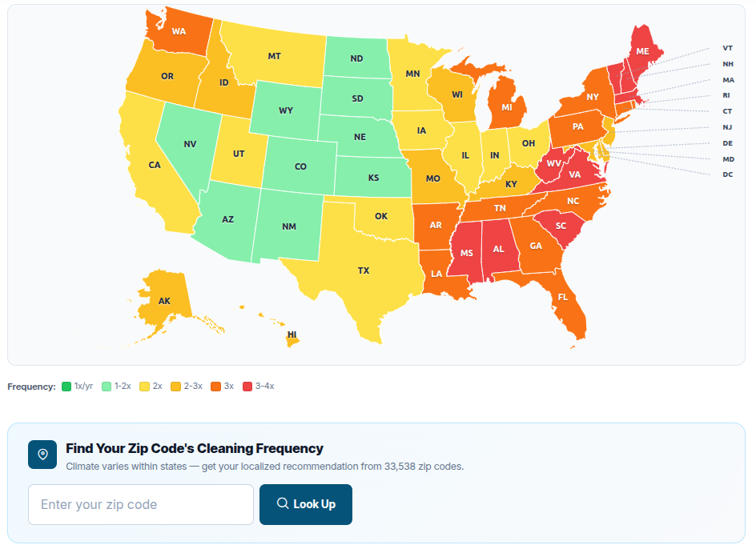Select the 1-2x light green swatch
Viewport: 756px width, 549px height.
[x=107, y=387]
